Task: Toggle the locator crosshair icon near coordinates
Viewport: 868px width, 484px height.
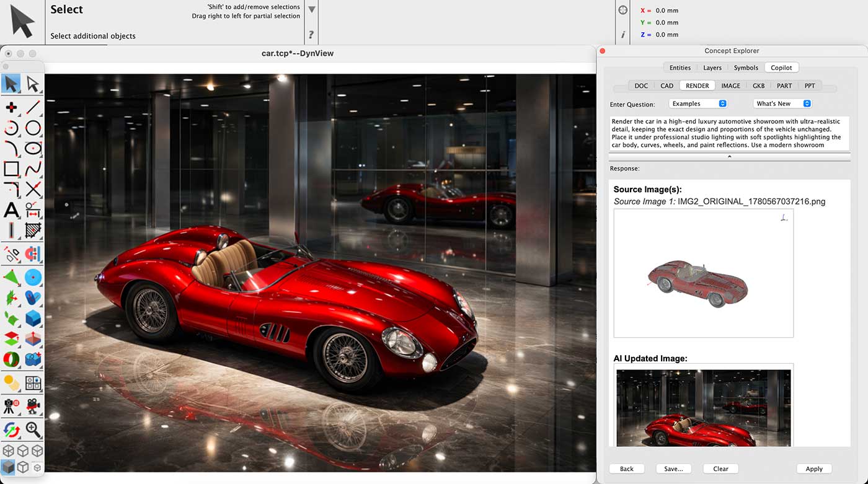Action: [x=623, y=11]
